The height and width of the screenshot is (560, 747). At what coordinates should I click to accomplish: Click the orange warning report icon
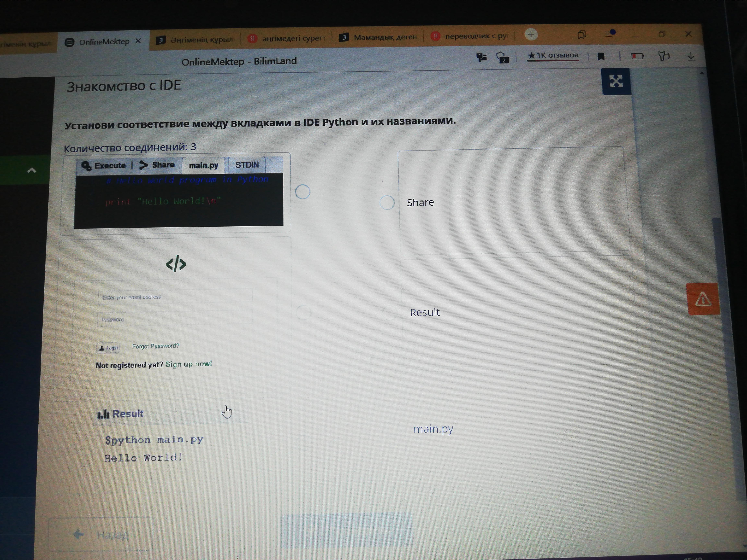(x=703, y=299)
